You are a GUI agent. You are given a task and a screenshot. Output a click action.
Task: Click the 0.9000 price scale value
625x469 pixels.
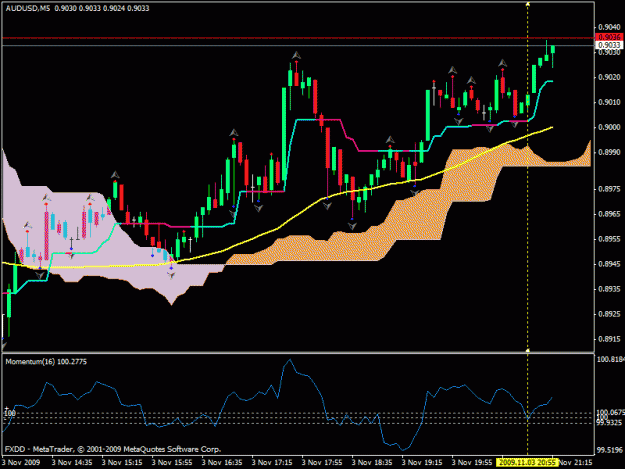[x=609, y=127]
